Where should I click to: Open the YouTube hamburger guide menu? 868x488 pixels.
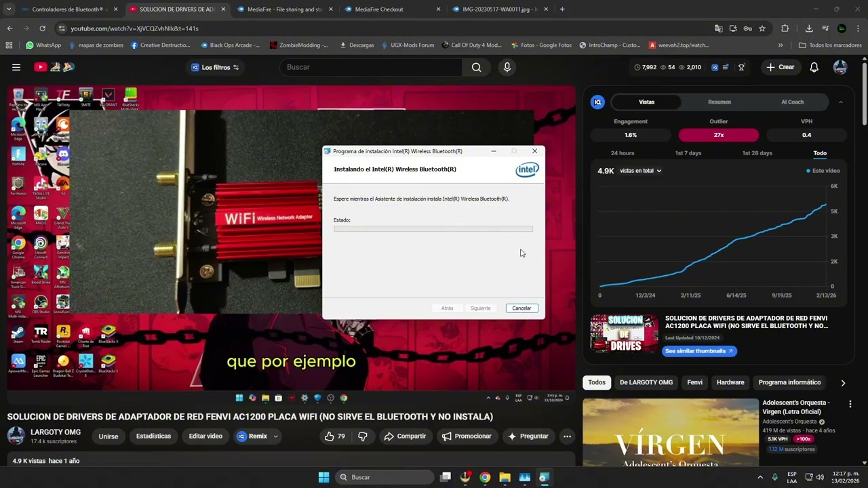(16, 67)
